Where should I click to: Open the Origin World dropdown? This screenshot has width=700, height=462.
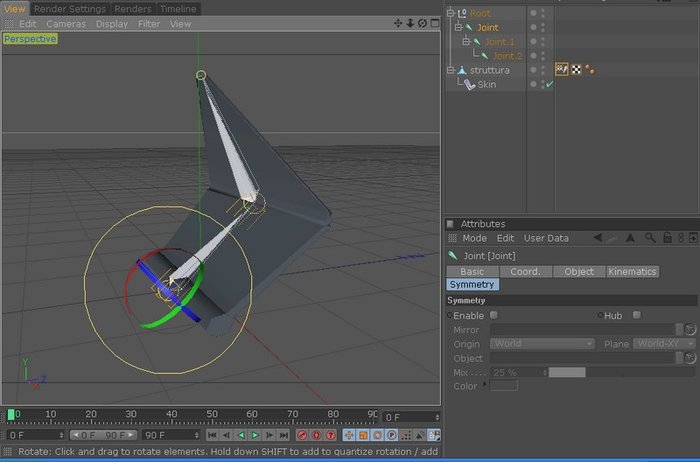[x=542, y=344]
